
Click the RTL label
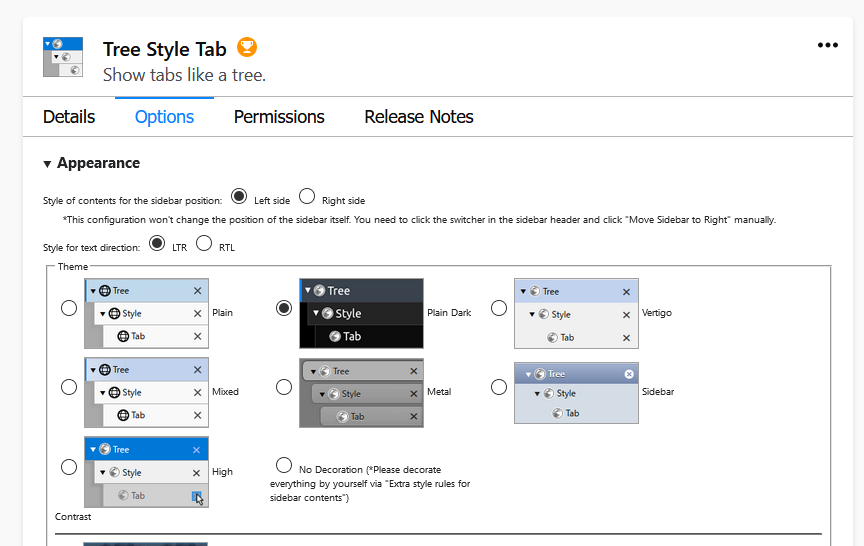[226, 247]
